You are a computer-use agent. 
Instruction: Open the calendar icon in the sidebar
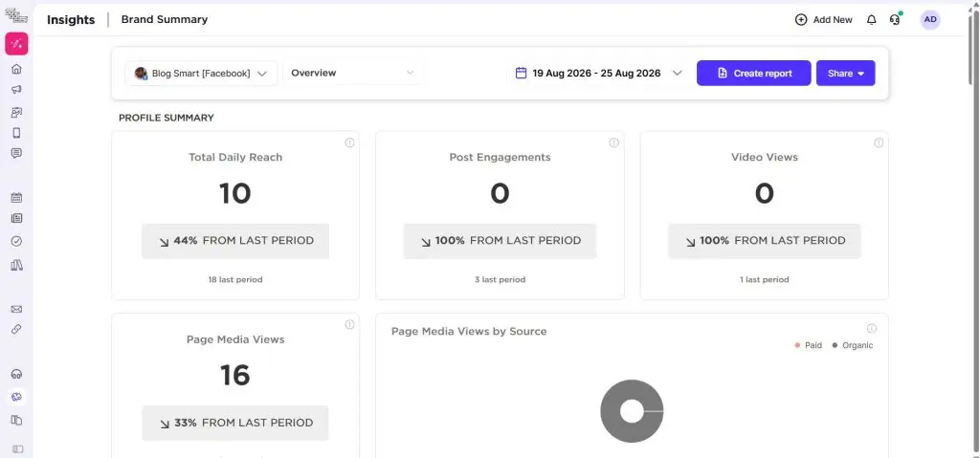point(17,197)
